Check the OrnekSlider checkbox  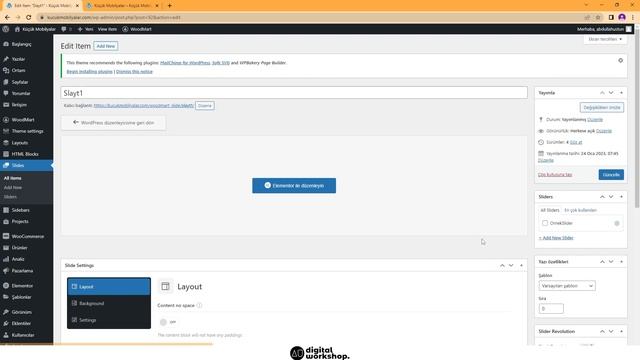pos(545,223)
